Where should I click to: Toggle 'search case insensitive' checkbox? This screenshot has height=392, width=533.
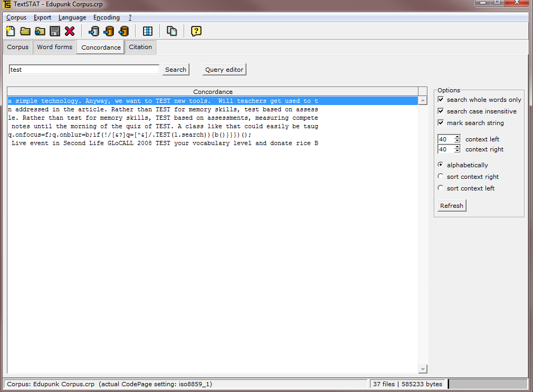(441, 111)
